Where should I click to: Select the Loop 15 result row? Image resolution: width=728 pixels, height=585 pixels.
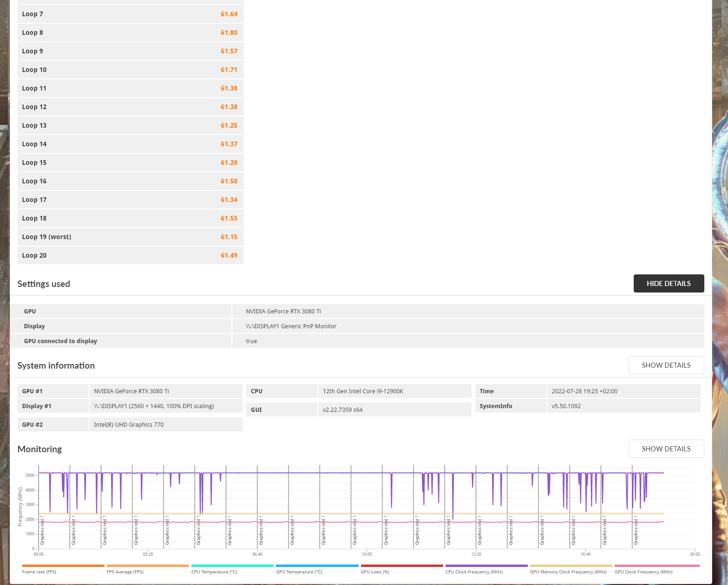131,162
